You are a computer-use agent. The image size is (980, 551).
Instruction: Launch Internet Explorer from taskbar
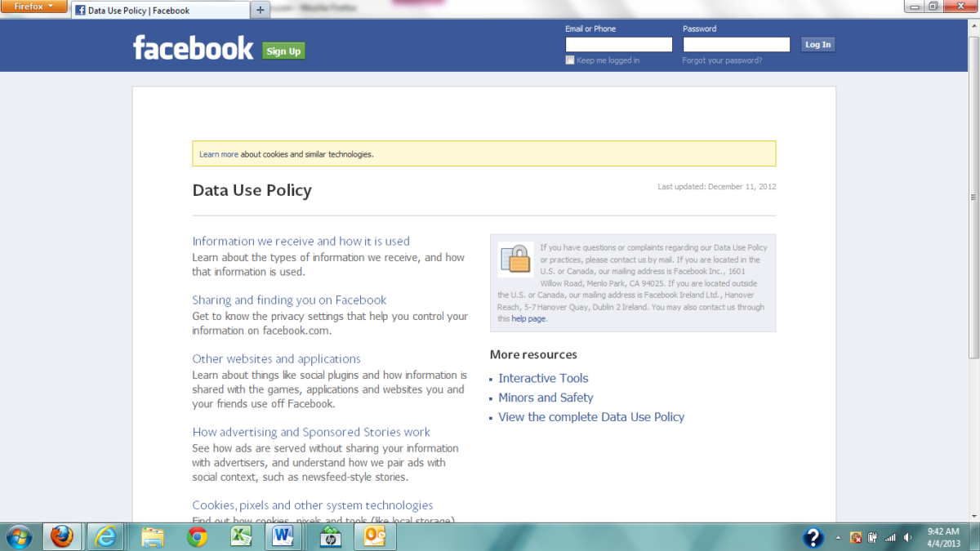[106, 536]
